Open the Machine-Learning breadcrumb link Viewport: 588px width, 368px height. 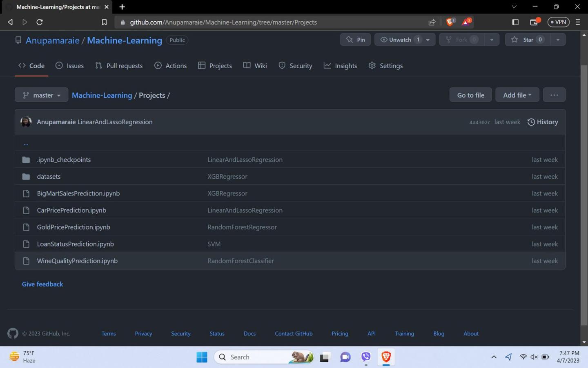coord(102,95)
